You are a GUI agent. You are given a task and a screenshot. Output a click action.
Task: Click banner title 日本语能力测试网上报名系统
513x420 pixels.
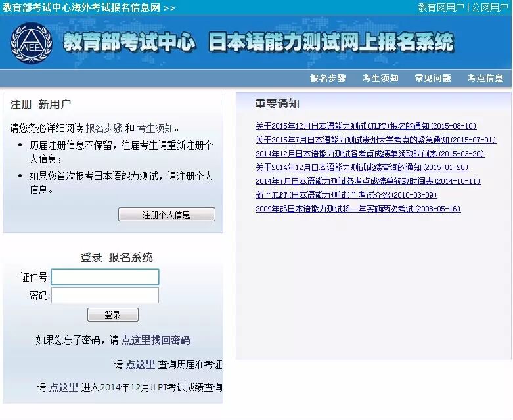(331, 42)
